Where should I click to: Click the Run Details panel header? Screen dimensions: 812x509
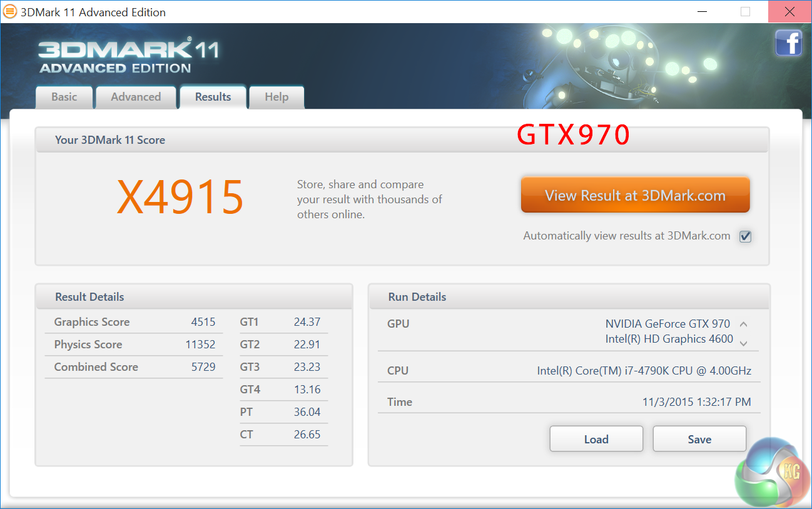[569, 296]
